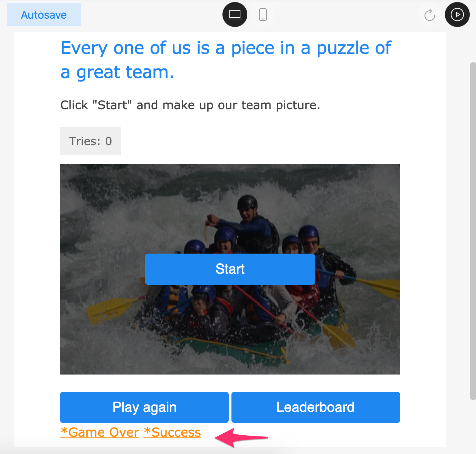Image resolution: width=476 pixels, height=454 pixels.
Task: Select the blue puzzle heading text
Action: tap(226, 60)
